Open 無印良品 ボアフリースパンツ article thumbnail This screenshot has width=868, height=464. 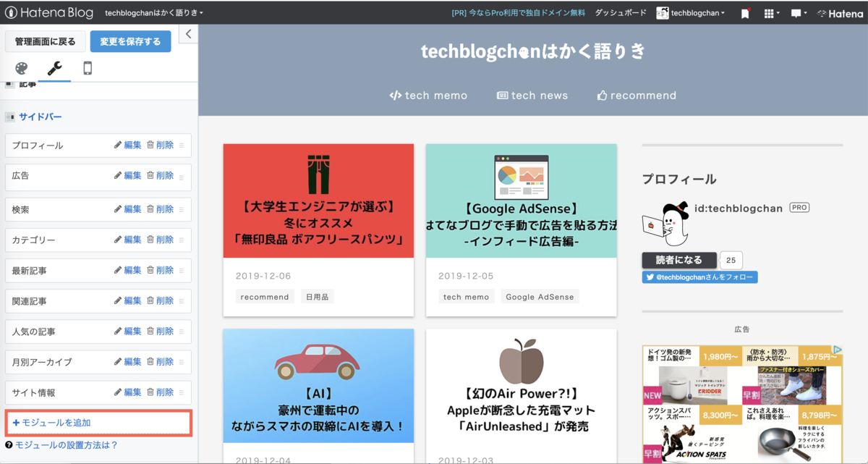[318, 201]
